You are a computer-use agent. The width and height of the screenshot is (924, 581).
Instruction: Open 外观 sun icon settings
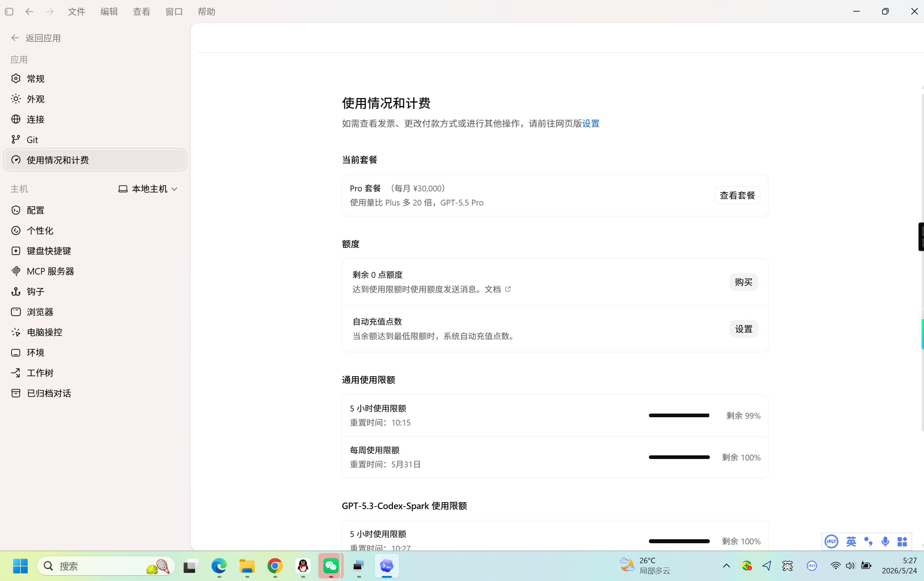point(16,99)
